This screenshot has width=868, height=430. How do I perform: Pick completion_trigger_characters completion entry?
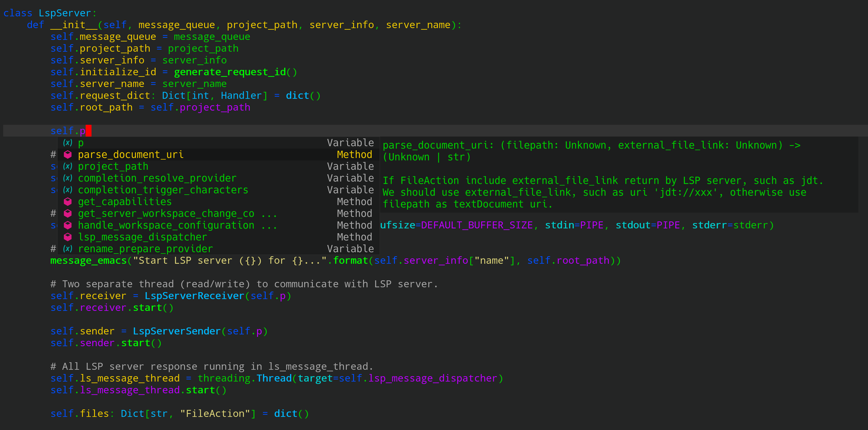click(163, 190)
